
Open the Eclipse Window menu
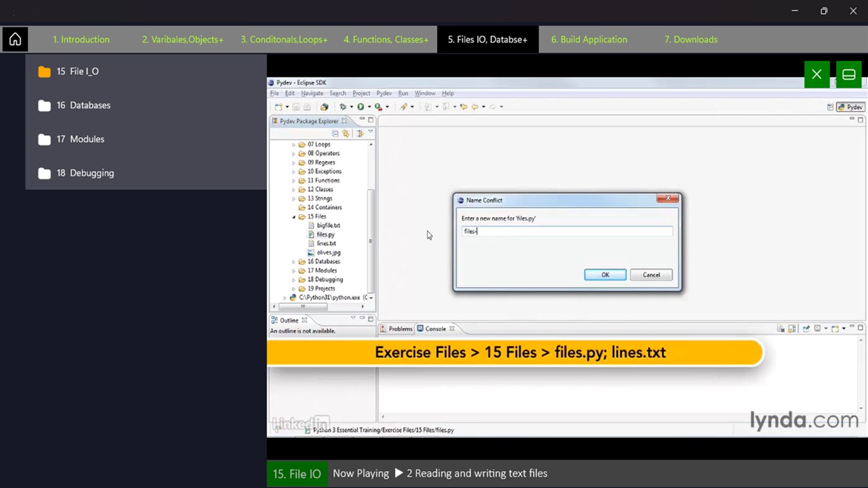pyautogui.click(x=425, y=93)
